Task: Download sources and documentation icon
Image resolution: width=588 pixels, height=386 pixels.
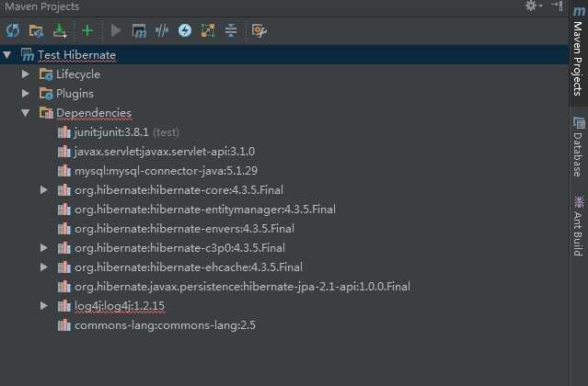Action: click(x=60, y=30)
